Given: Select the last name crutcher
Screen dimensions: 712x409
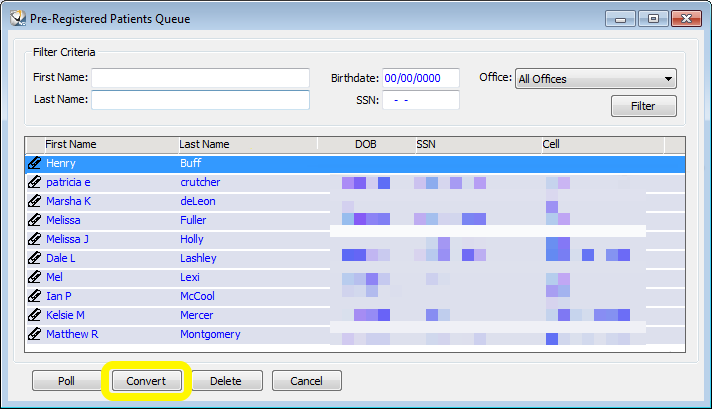Looking at the screenshot, I should coord(200,182).
